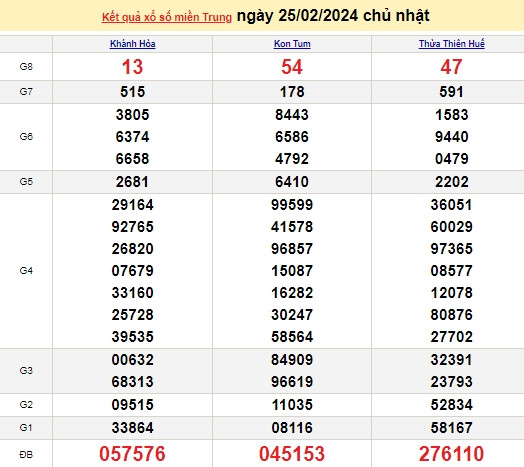Open the Khánh Hòa province link
This screenshot has height=467, width=524.
point(133,44)
